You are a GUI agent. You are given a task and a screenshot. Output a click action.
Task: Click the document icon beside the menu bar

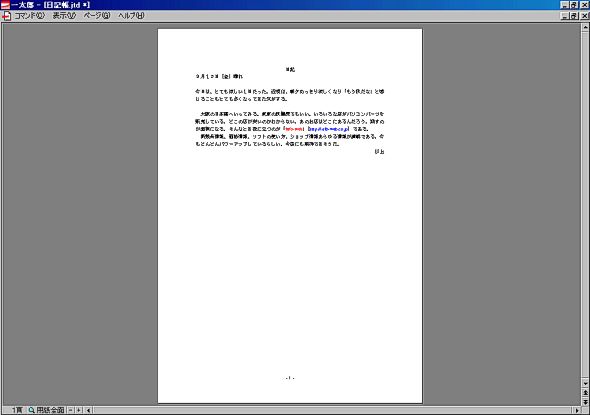click(x=6, y=16)
